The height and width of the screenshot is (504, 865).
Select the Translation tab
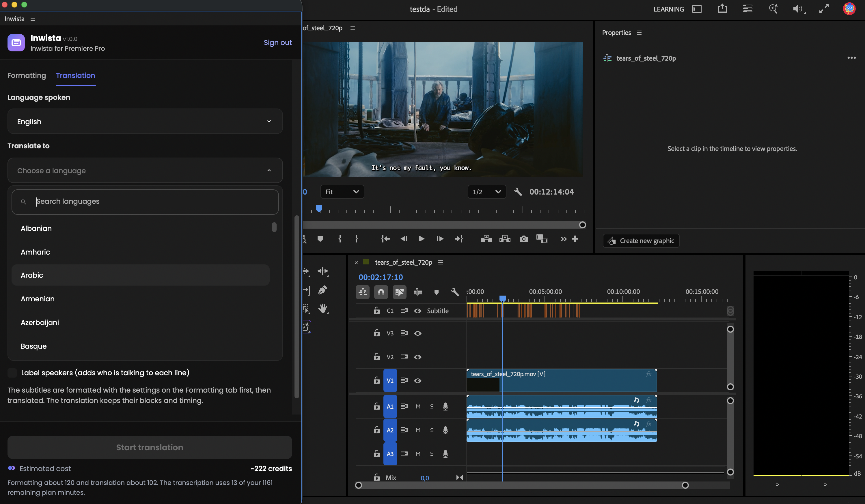pos(76,75)
